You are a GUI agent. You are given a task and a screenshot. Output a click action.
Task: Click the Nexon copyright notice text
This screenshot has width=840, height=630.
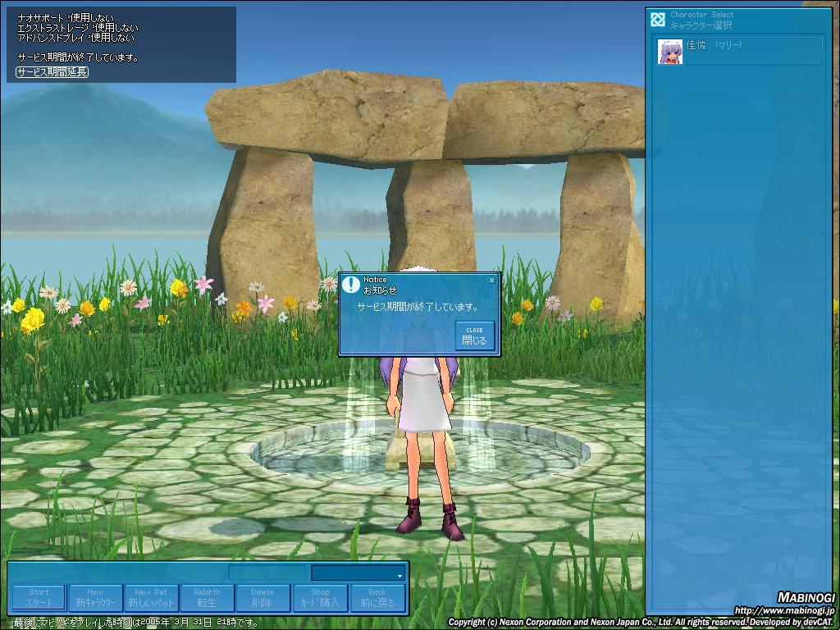[x=641, y=622]
